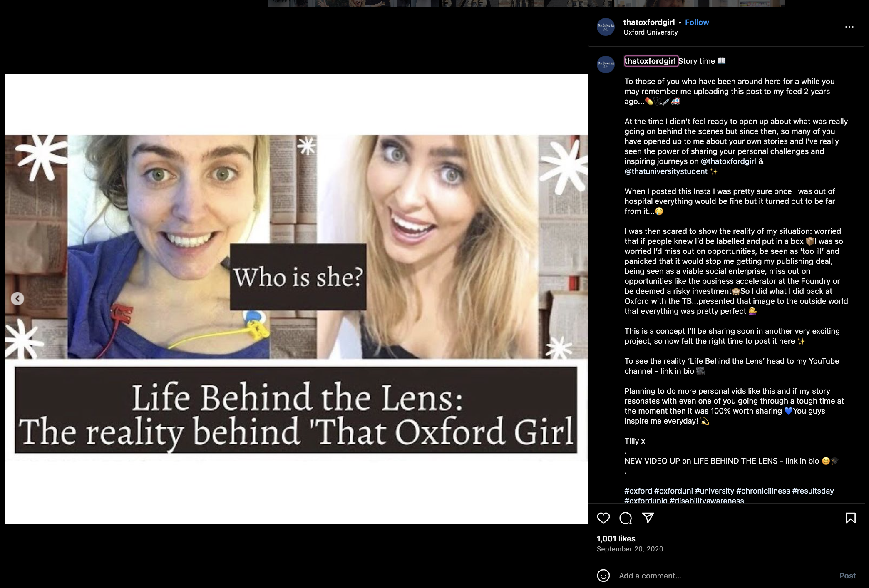Open the #resultsday hashtag

click(x=813, y=491)
